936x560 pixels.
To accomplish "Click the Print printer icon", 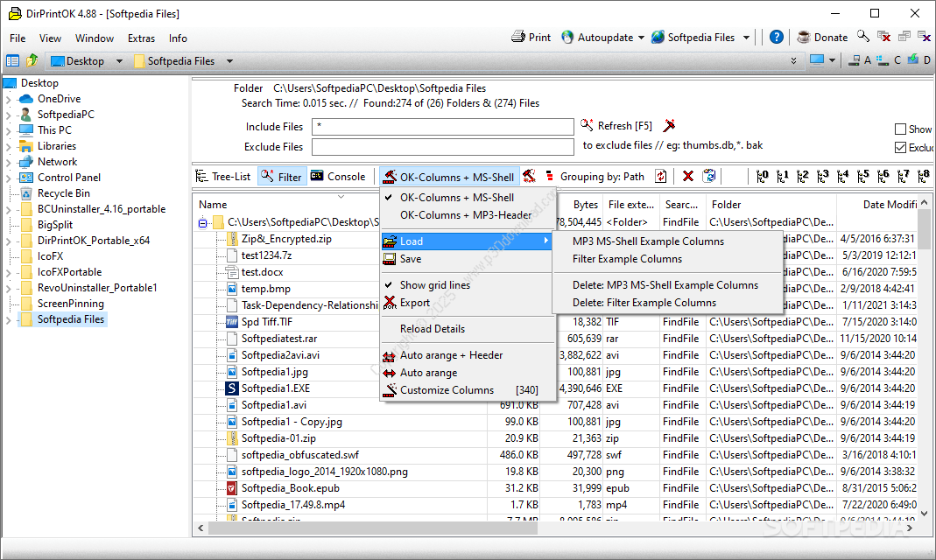I will click(x=518, y=38).
